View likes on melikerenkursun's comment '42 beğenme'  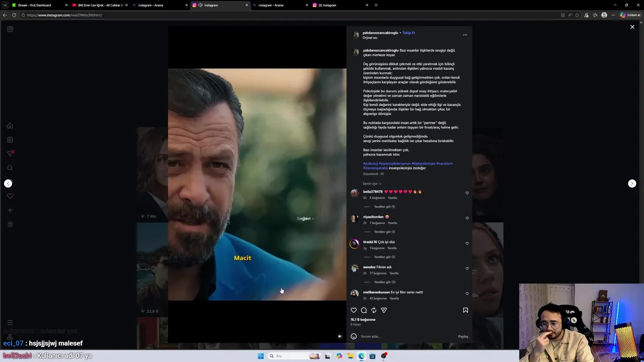[x=378, y=298]
